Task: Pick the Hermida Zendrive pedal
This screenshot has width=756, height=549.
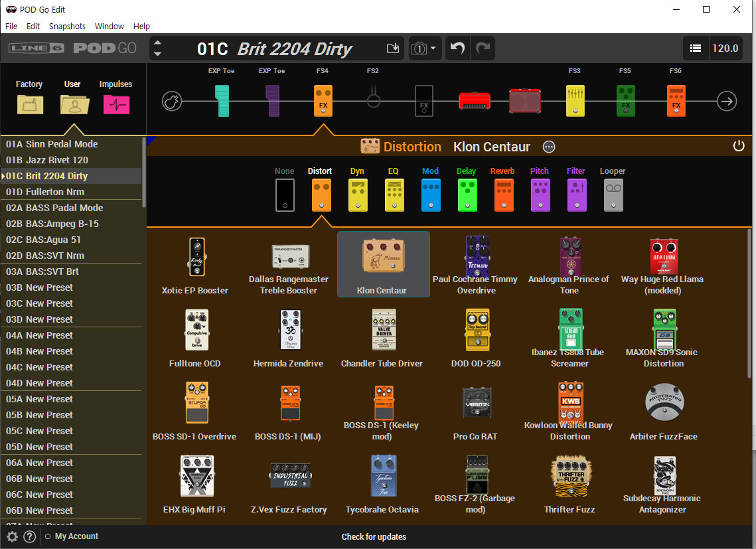Action: click(x=288, y=338)
